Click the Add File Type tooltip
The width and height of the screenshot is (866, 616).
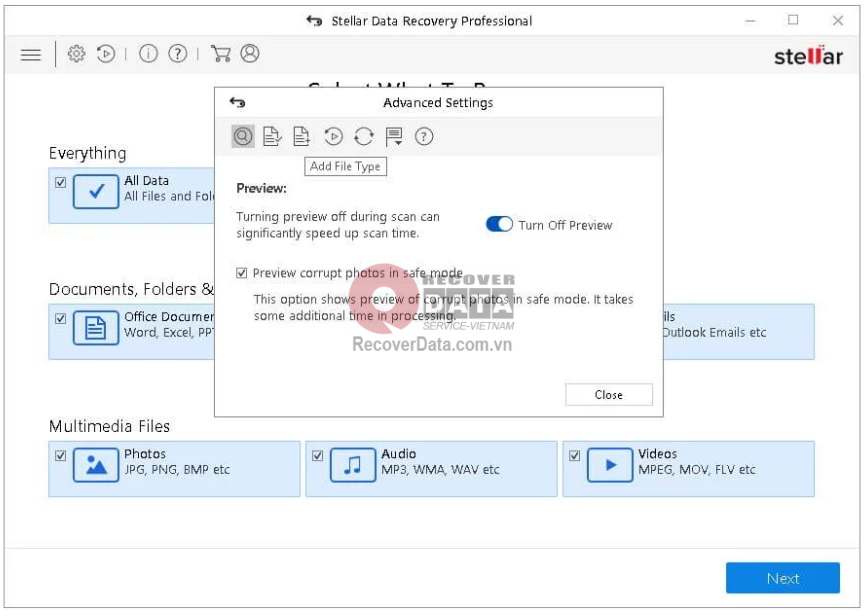pyautogui.click(x=345, y=166)
